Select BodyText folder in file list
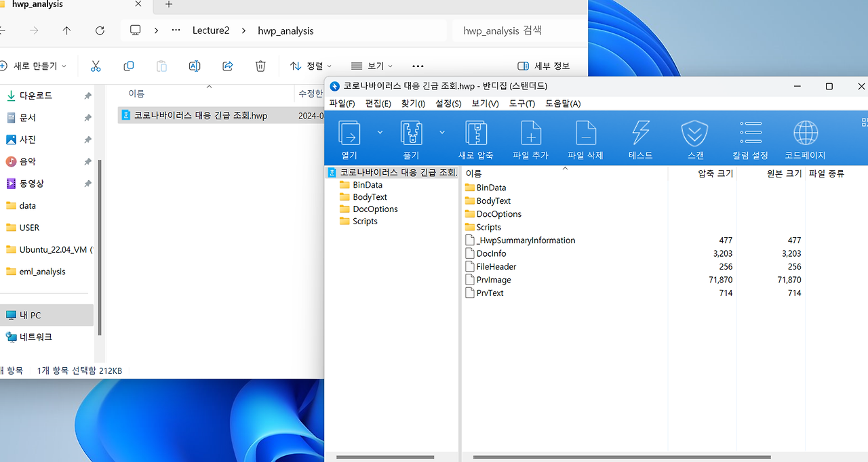The height and width of the screenshot is (462, 868). tap(488, 201)
